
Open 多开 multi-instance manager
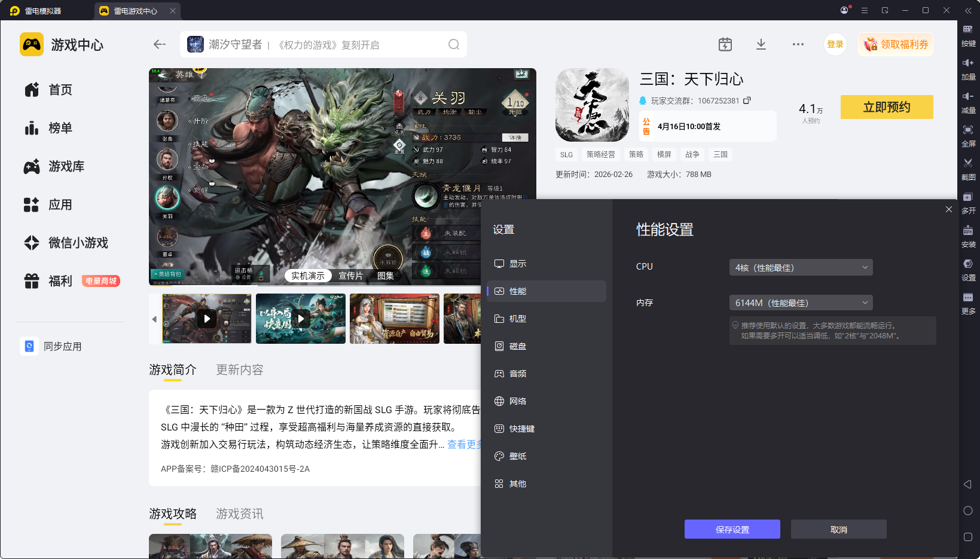coord(968,203)
